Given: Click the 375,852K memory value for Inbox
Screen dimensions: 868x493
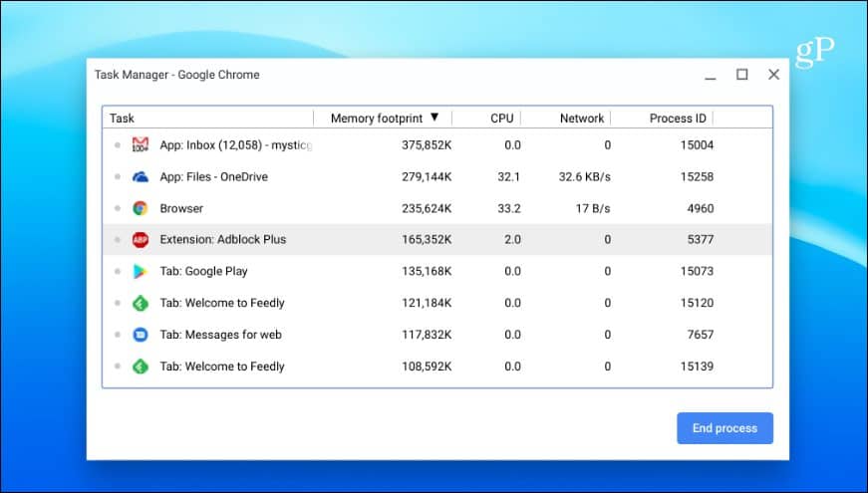Looking at the screenshot, I should pos(427,145).
